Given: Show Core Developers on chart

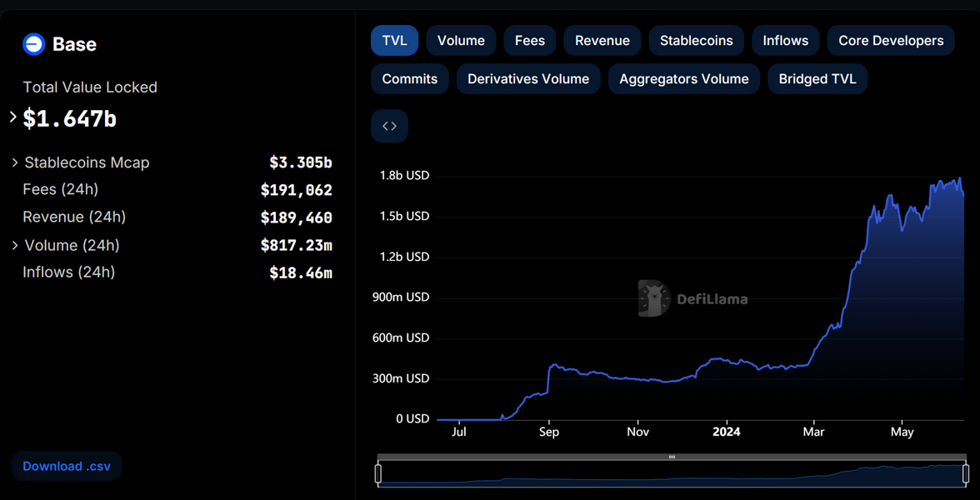Looking at the screenshot, I should tap(890, 41).
